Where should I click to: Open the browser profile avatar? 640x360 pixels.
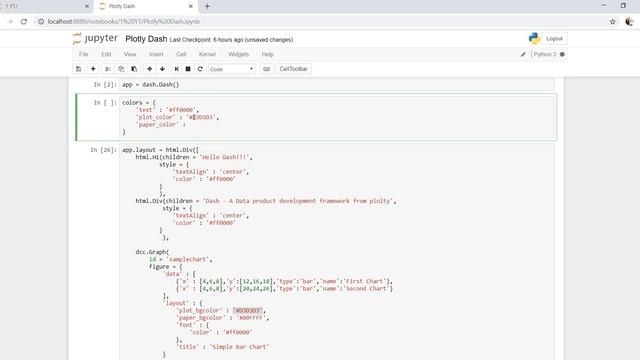629,22
